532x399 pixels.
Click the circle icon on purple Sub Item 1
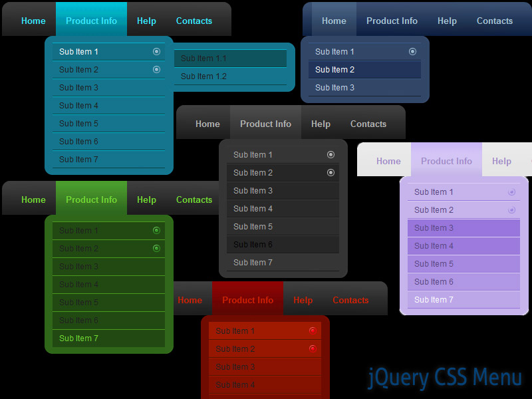point(512,192)
